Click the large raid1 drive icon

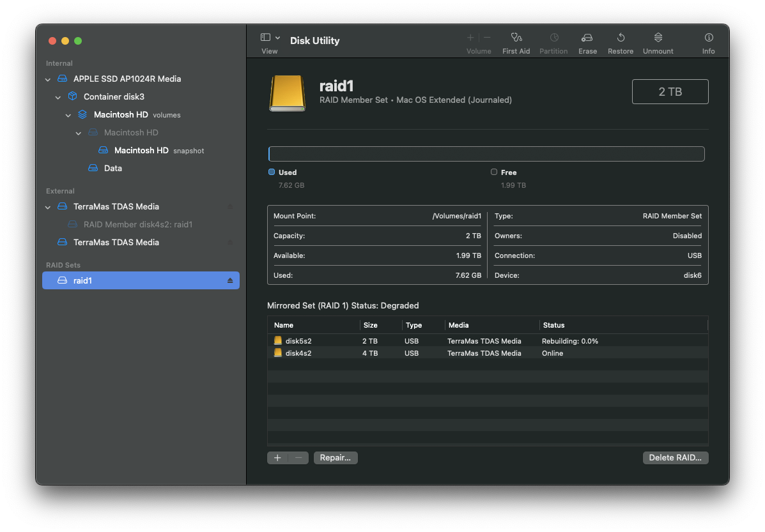pos(288,93)
